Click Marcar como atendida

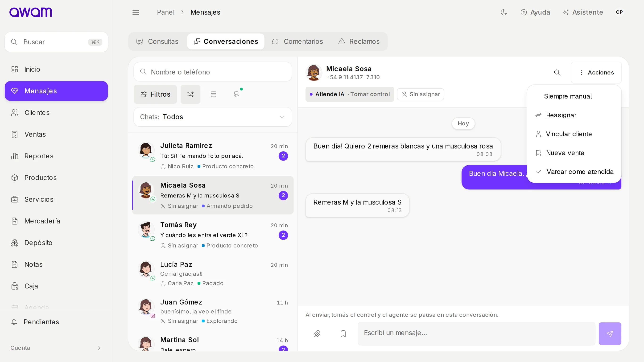574,172
